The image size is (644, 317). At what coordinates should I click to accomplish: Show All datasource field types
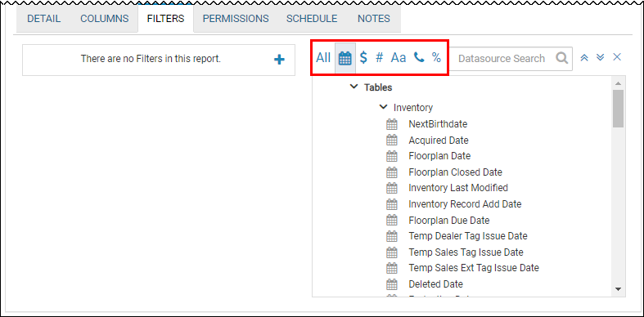(323, 58)
